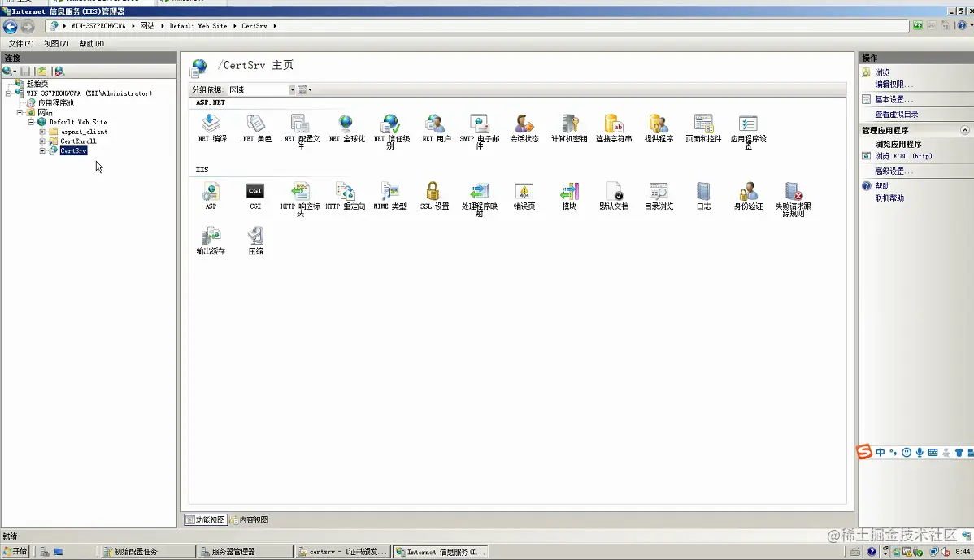Select 起始页 in the tree
Image resolution: width=974 pixels, height=560 pixels.
click(x=37, y=84)
